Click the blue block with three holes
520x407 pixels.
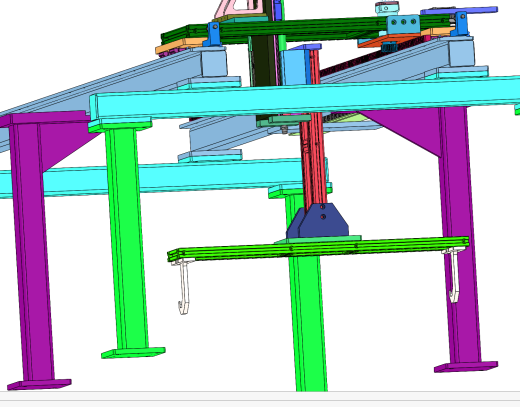(403, 24)
